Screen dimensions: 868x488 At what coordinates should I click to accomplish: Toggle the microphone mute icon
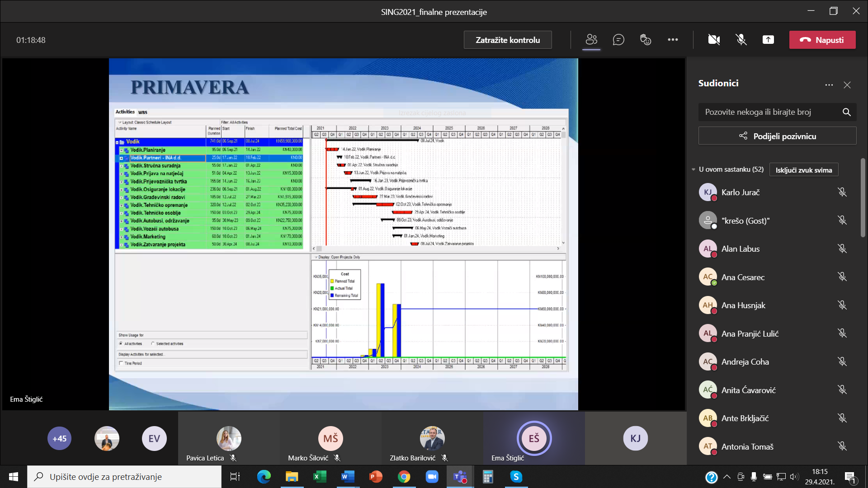[741, 40]
